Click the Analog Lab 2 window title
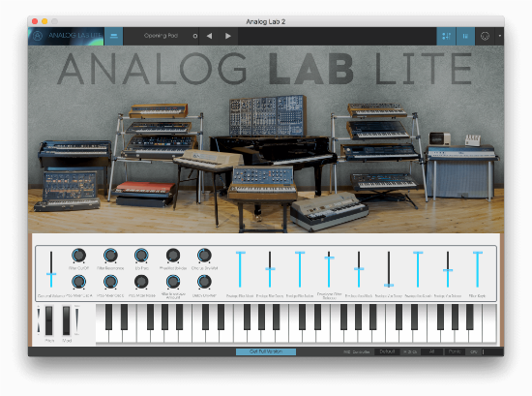Screen dimensions: 532x396 pyautogui.click(x=266, y=21)
